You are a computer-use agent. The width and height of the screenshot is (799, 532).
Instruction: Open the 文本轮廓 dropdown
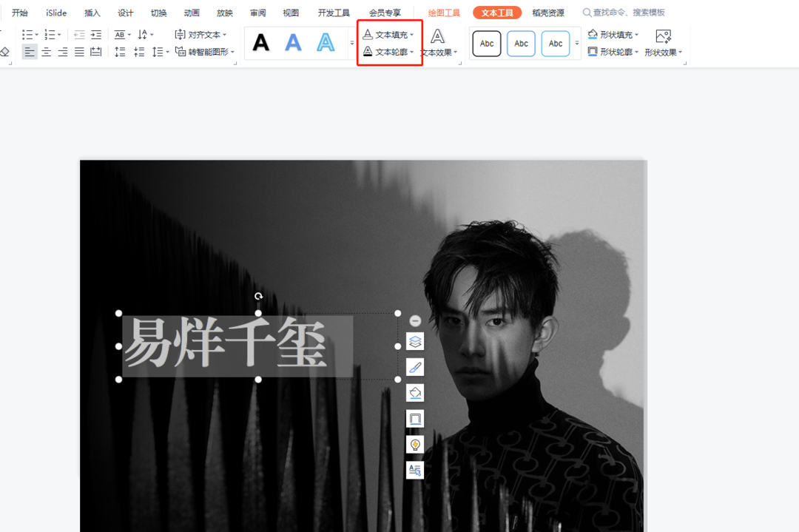pos(389,52)
